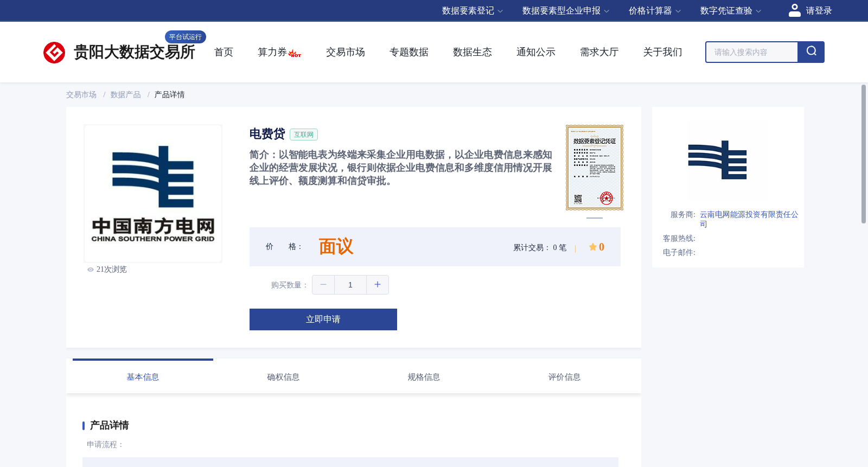Click the 面议 price text
This screenshot has height=467, width=868.
(336, 247)
